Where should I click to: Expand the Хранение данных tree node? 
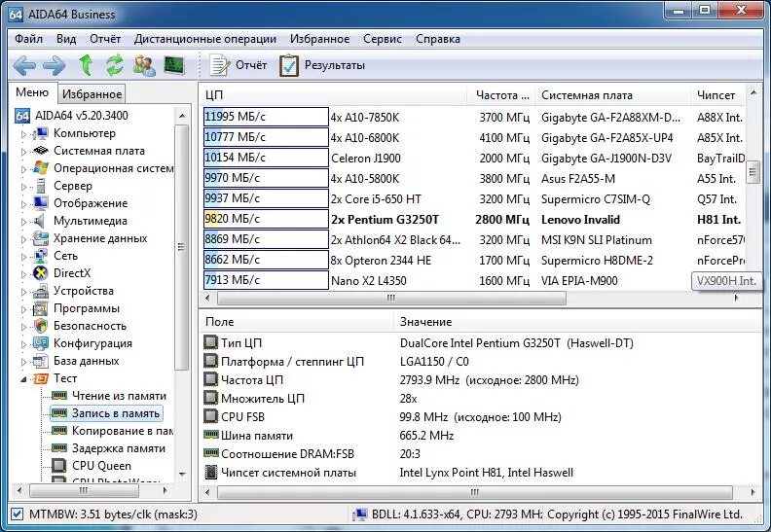pos(23,239)
